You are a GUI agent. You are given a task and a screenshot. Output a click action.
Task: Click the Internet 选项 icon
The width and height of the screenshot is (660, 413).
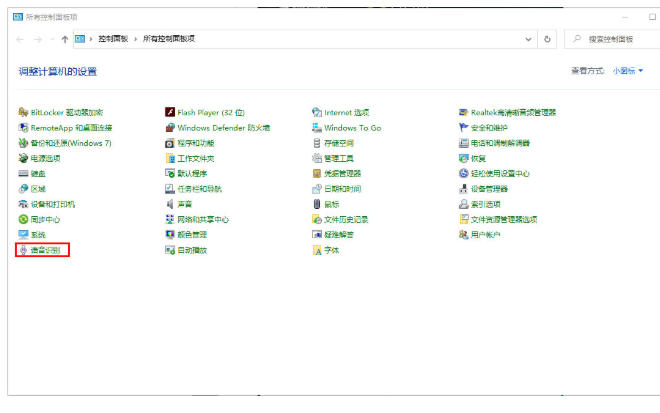click(x=317, y=112)
